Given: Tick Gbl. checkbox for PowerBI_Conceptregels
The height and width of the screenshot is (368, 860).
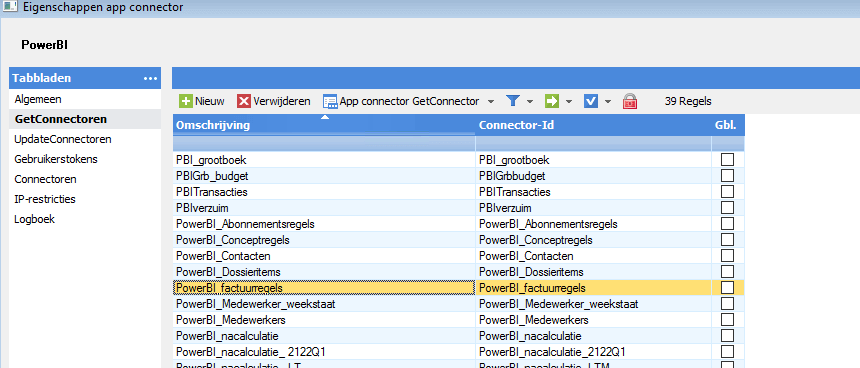Looking at the screenshot, I should tap(727, 240).
